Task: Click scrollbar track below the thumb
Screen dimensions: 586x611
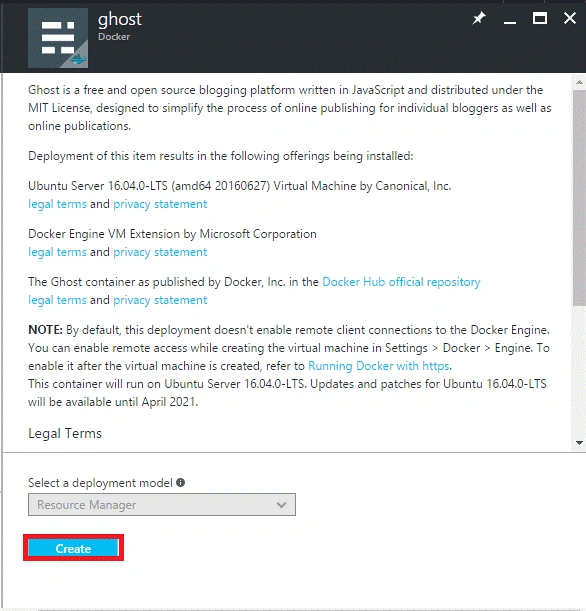Action: point(579,372)
